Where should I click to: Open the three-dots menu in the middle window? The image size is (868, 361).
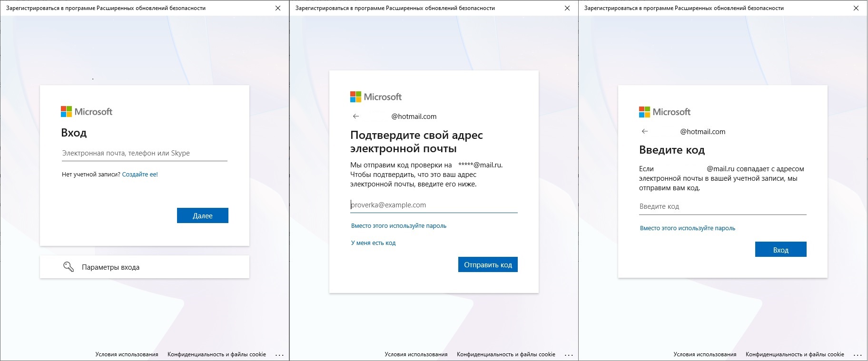569,355
